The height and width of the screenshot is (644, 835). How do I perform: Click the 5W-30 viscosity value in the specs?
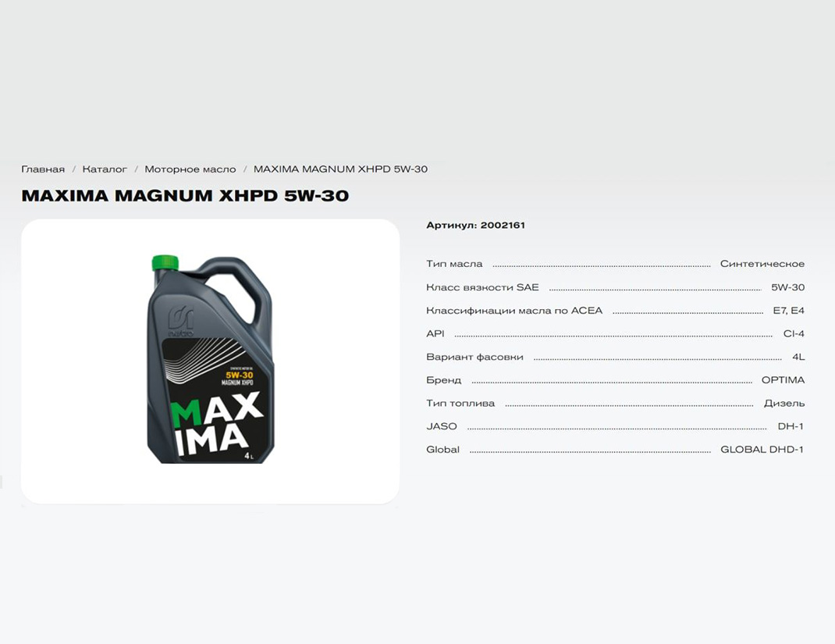pyautogui.click(x=787, y=287)
